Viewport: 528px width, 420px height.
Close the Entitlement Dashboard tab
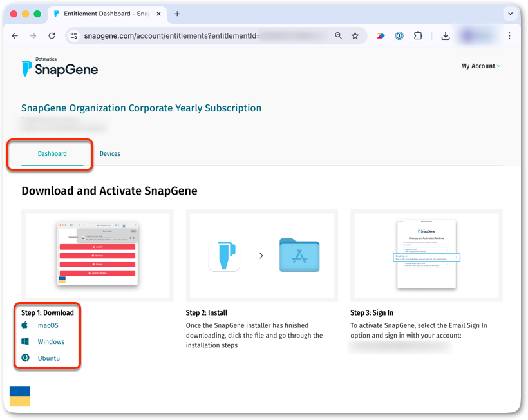[158, 14]
